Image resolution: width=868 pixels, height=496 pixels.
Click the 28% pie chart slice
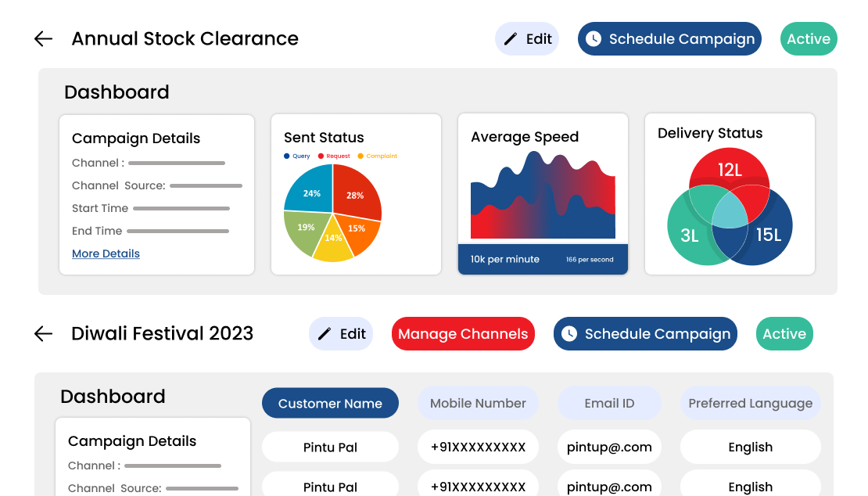[x=357, y=194]
